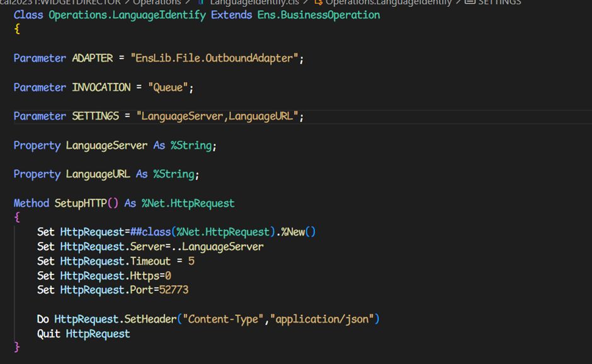Click the "application/json" header string
Viewport: 592px width, 364px height.
tap(322, 319)
